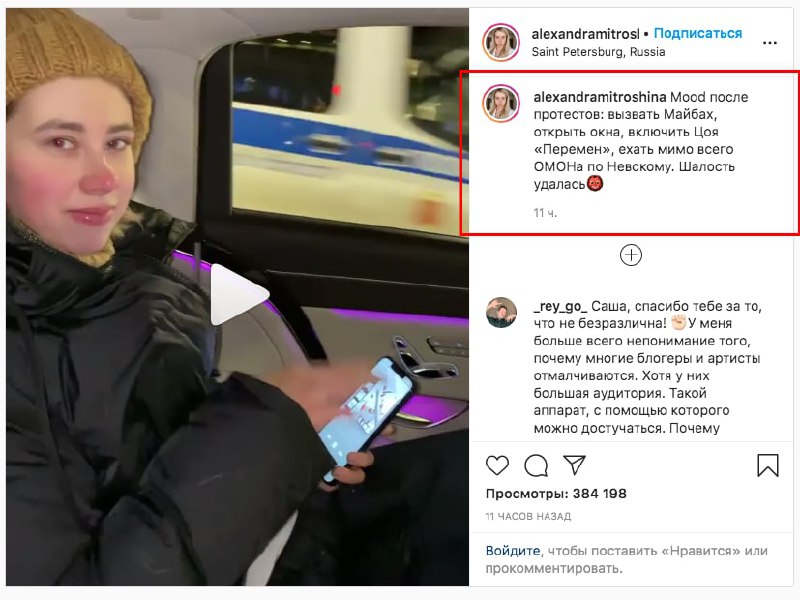The image size is (800, 600).
Task: Click the caption author's profile picture
Action: coord(501,104)
